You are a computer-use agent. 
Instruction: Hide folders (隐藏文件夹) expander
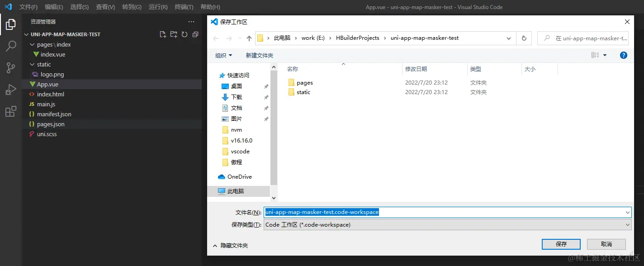230,245
